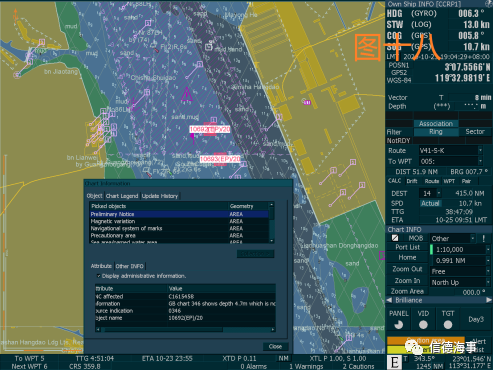
Task: Click the PANEL brilliance dial icon
Action: pyautogui.click(x=398, y=324)
